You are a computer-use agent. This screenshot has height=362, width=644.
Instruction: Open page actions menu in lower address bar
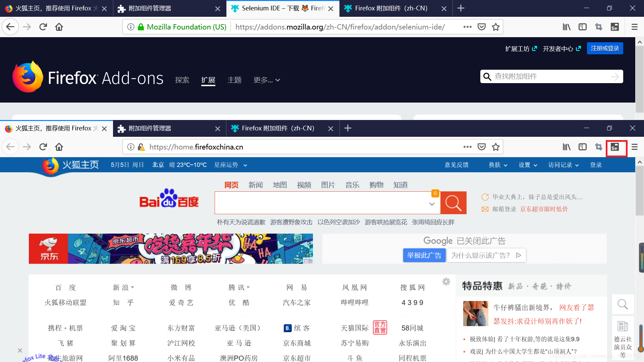(x=467, y=147)
